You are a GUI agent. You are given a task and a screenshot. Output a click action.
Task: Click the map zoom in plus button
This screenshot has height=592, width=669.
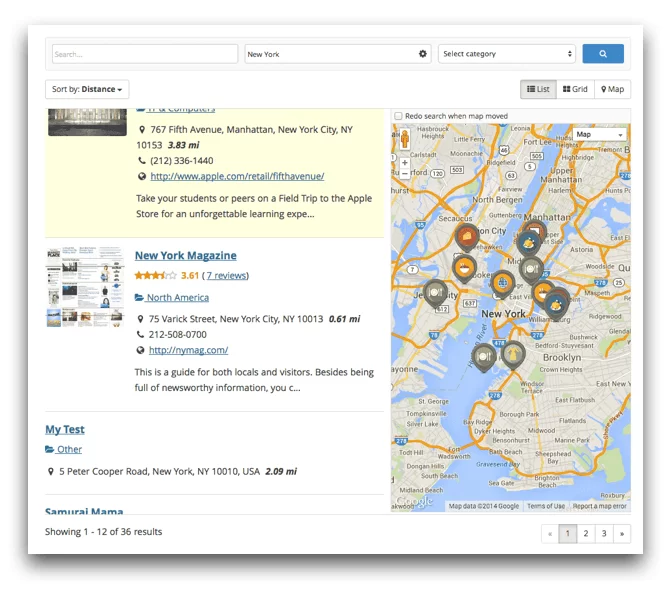(404, 162)
